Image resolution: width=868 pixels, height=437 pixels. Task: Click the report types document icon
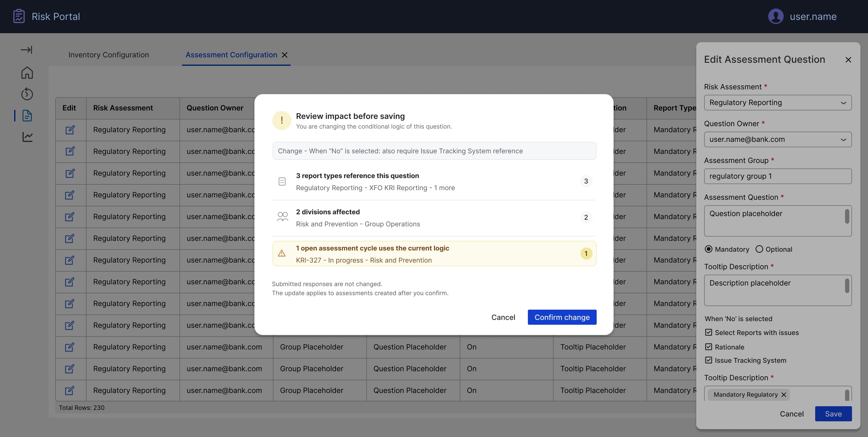click(x=282, y=181)
